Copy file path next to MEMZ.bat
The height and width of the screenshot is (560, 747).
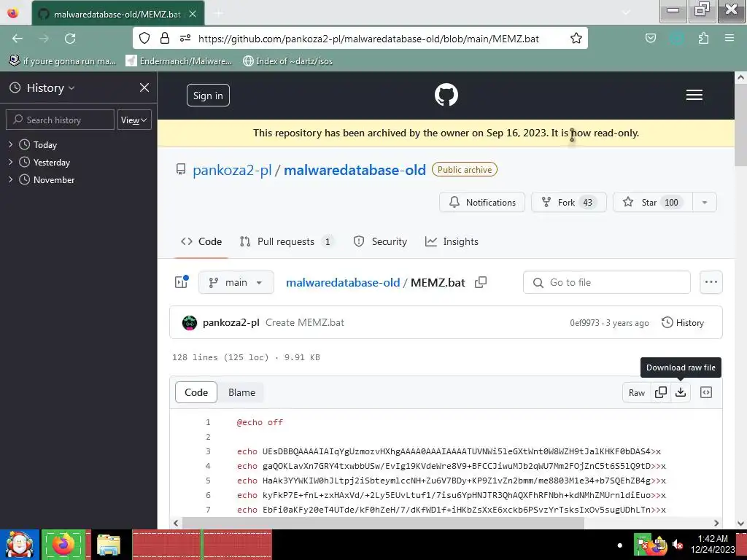pos(481,282)
